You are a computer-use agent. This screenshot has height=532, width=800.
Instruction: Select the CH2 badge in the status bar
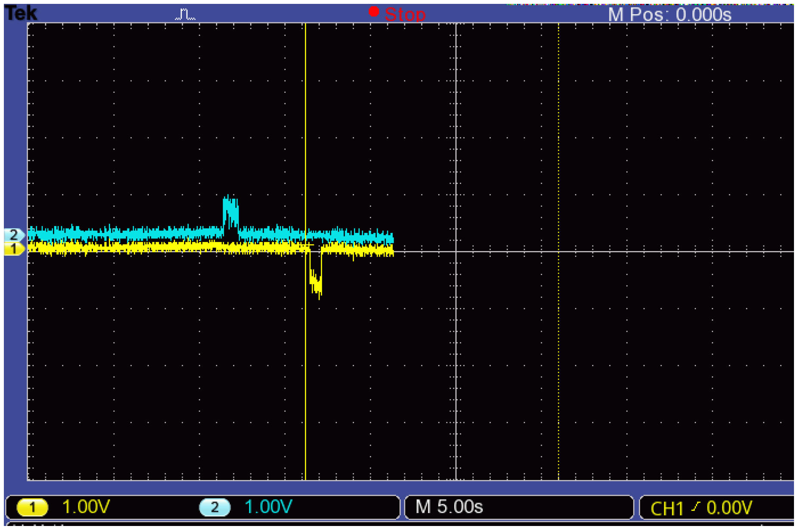[215, 507]
